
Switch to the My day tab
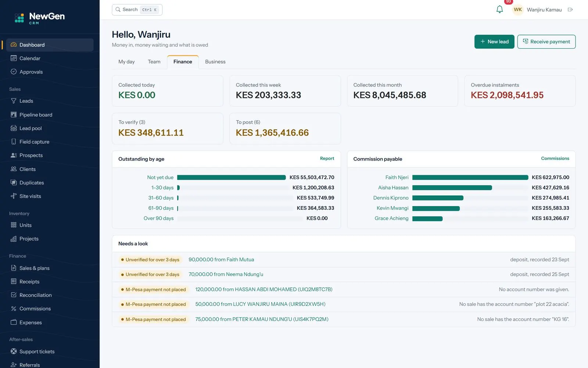pyautogui.click(x=126, y=62)
